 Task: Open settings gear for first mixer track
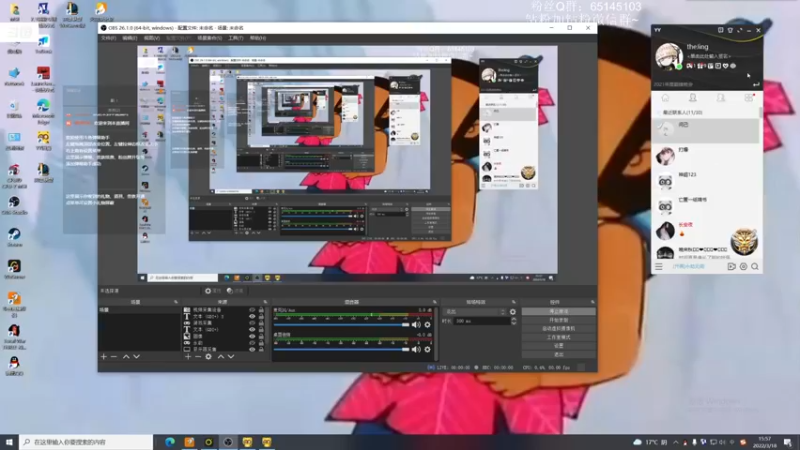428,324
